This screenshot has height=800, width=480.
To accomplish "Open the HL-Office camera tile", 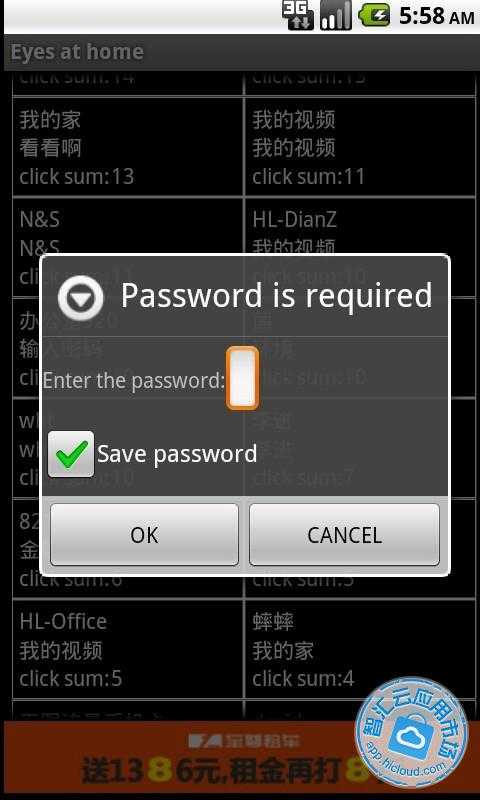I will [x=128, y=649].
